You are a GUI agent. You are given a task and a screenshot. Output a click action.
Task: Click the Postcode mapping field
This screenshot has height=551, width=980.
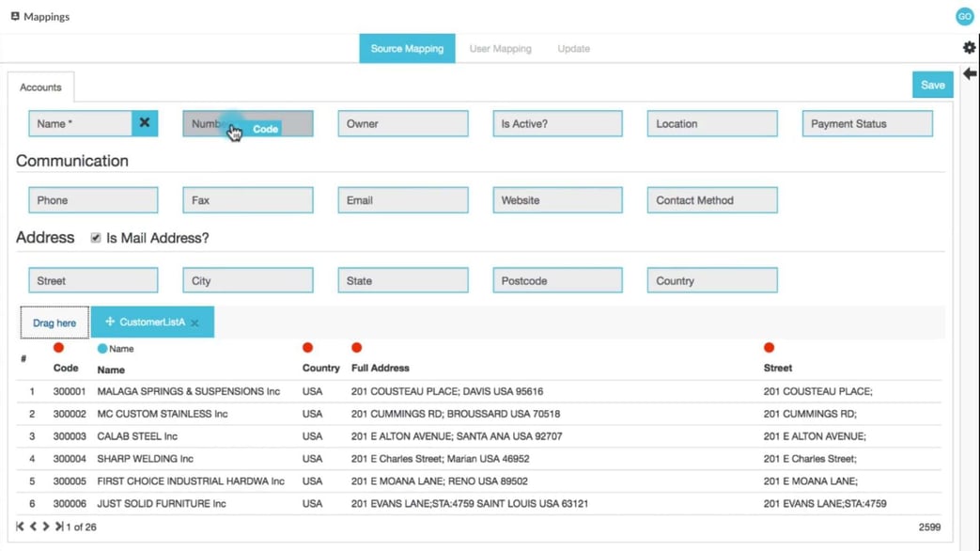click(x=557, y=280)
